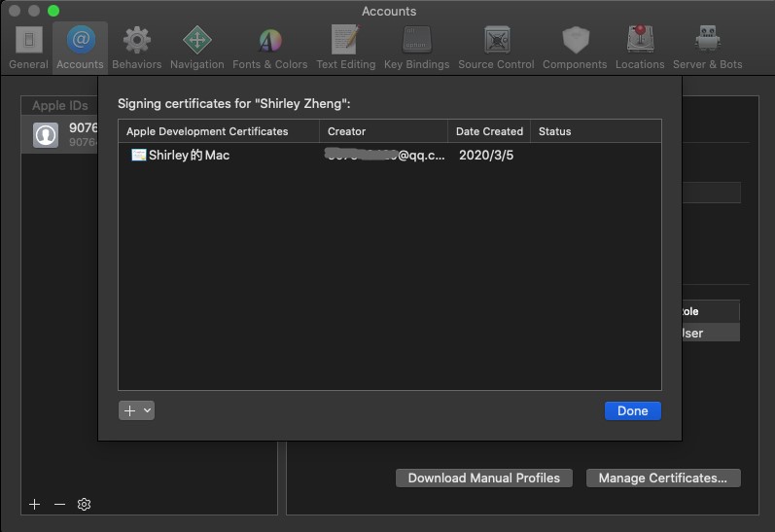The width and height of the screenshot is (775, 532).
Task: Click the @qq.c... creator cell
Action: coord(385,156)
